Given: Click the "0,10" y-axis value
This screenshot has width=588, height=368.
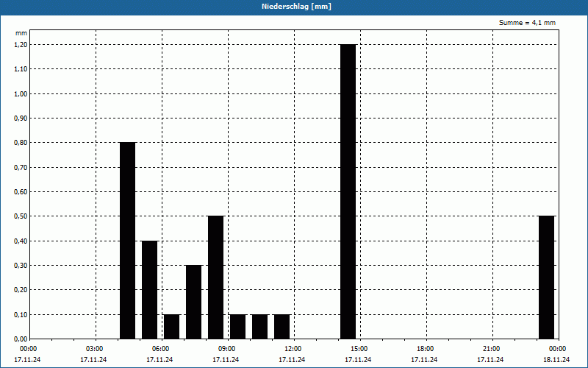Looking at the screenshot, I should 21,314.
